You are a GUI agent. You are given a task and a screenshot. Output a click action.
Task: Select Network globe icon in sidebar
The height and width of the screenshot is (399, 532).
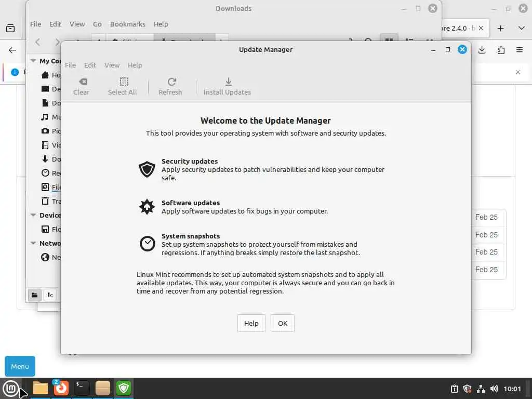(45, 257)
